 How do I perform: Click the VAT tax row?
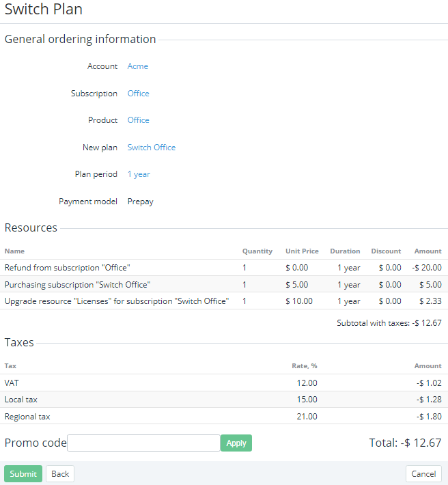(x=12, y=383)
